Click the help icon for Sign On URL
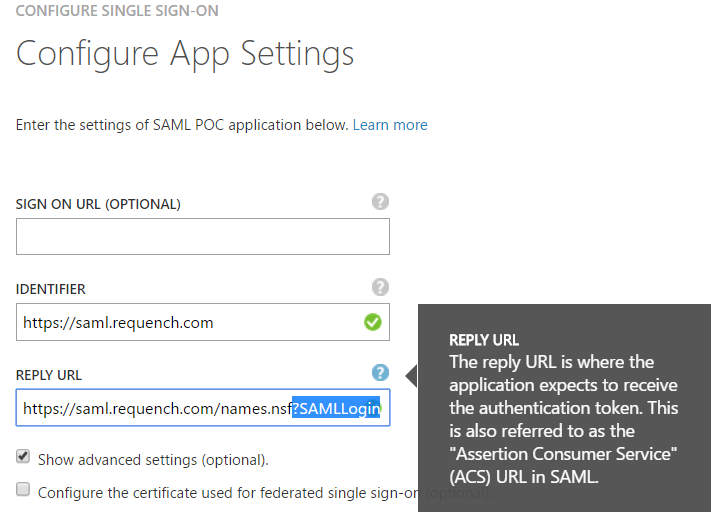The width and height of the screenshot is (719, 520). point(380,201)
